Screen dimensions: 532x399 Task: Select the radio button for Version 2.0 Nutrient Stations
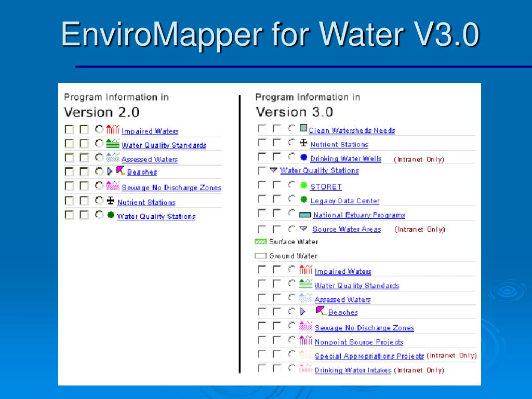(x=99, y=201)
